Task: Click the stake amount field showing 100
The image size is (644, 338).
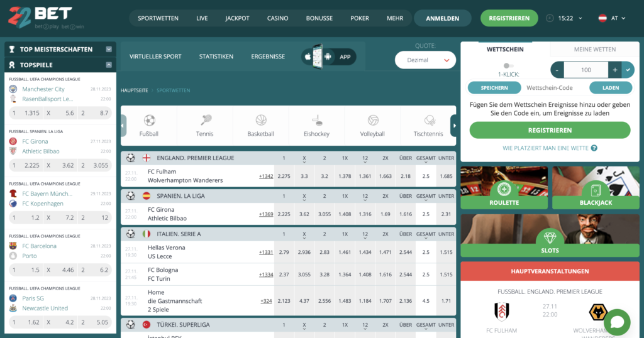Action: pyautogui.click(x=586, y=70)
